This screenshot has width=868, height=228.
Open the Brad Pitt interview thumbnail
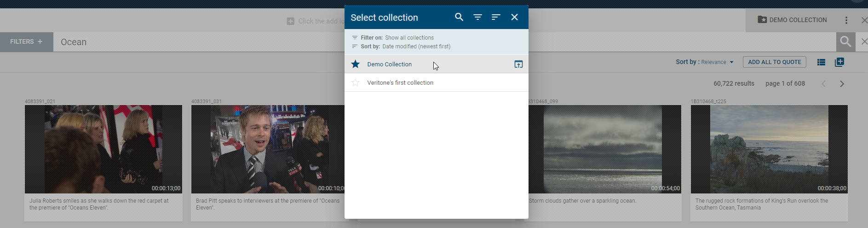coord(268,149)
